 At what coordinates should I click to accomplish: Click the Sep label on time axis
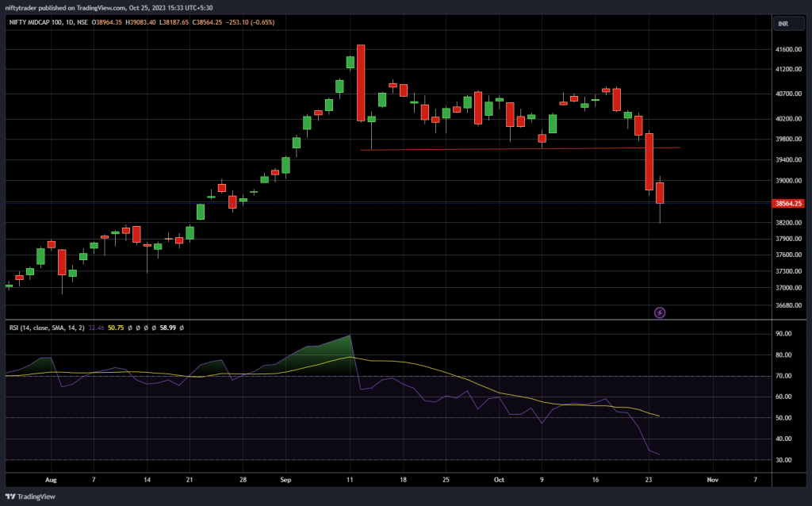pos(285,480)
